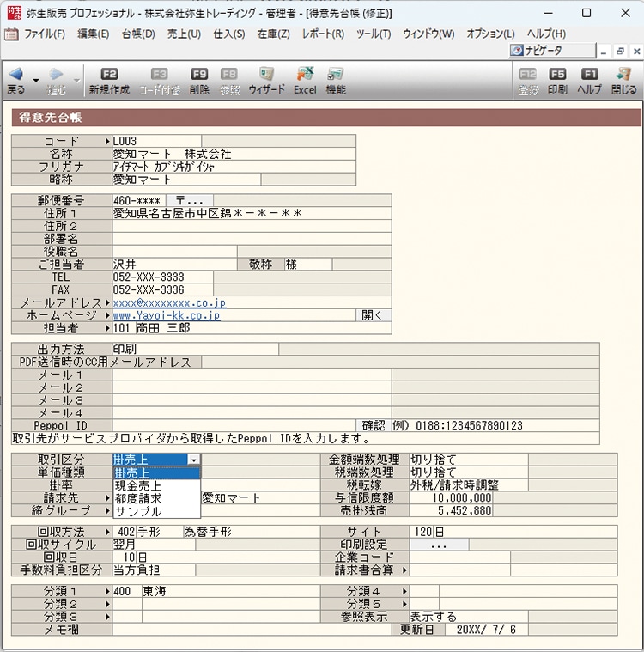Viewport: 644px width, 652px height.
Task: Open the レポート(R) menu
Action: (323, 34)
